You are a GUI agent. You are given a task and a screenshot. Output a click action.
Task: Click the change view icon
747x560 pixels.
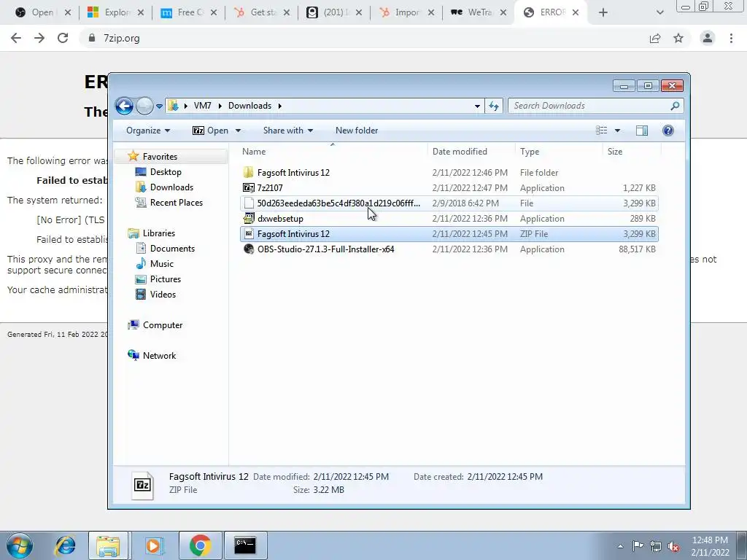(x=602, y=131)
